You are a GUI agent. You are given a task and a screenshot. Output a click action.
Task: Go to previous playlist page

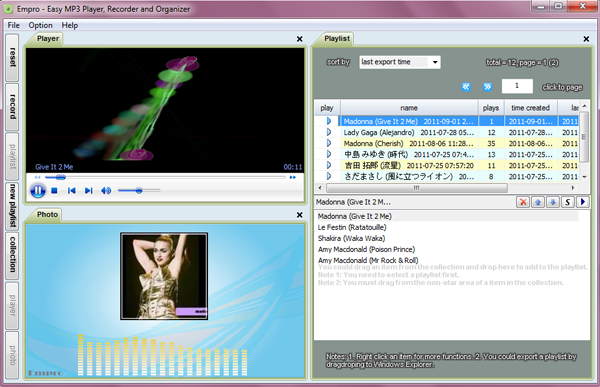point(466,87)
